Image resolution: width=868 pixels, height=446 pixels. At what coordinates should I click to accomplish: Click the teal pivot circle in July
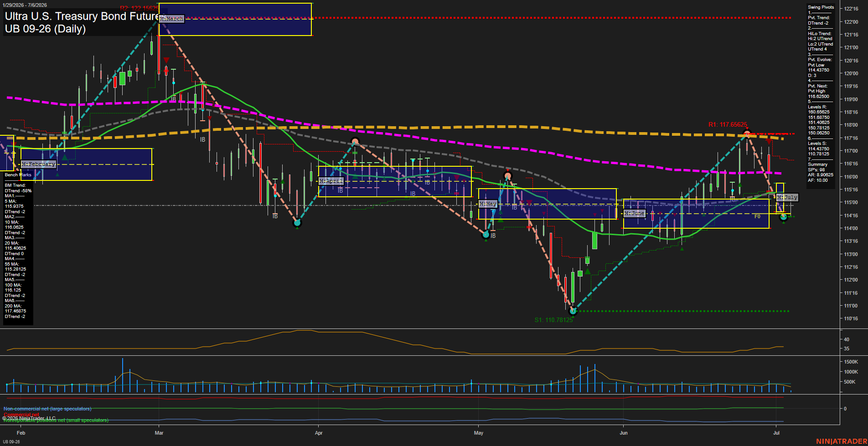point(784,217)
